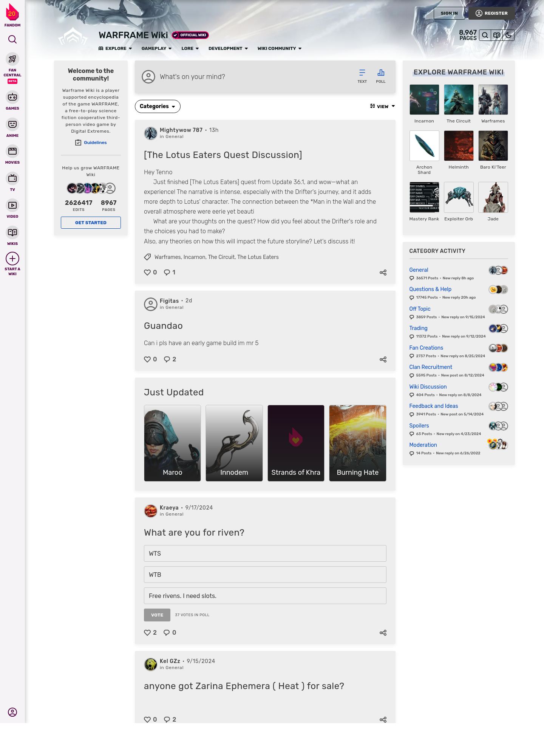Open the Fan Creations category
The image size is (544, 756).
pos(426,348)
